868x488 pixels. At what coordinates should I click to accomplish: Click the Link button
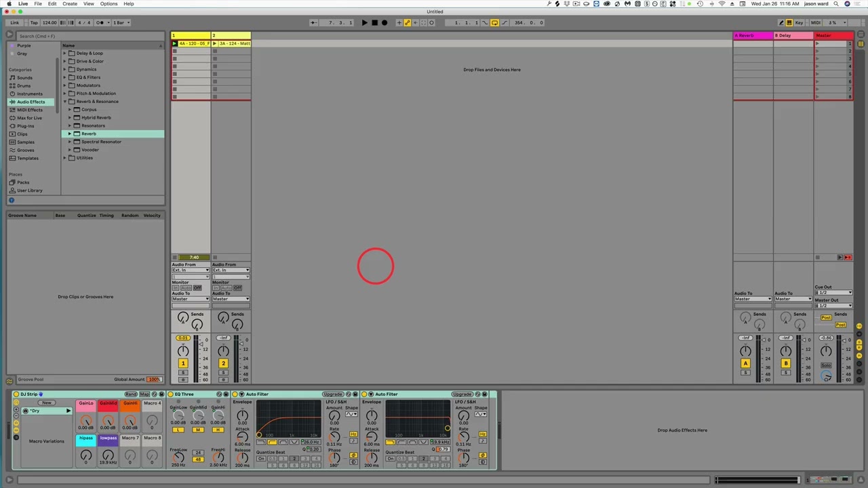point(15,22)
